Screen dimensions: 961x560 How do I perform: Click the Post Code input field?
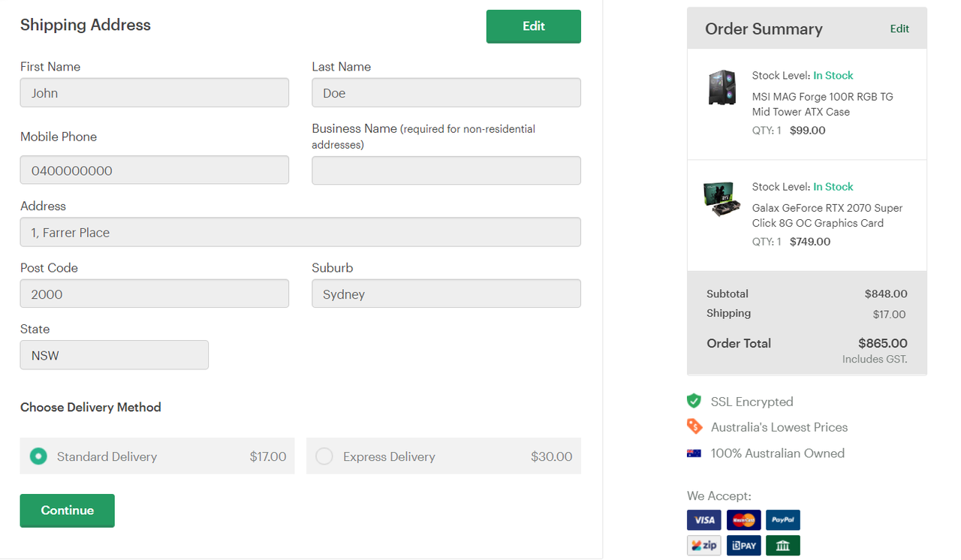click(154, 294)
